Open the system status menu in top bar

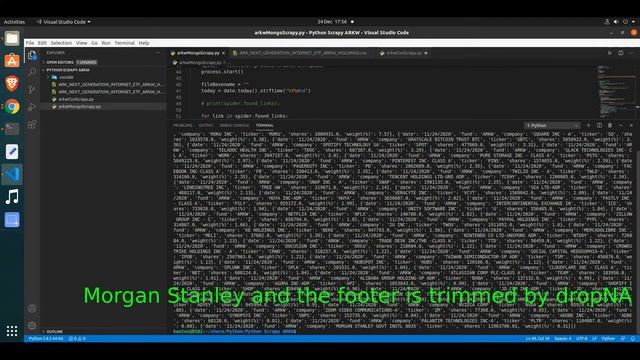point(620,22)
